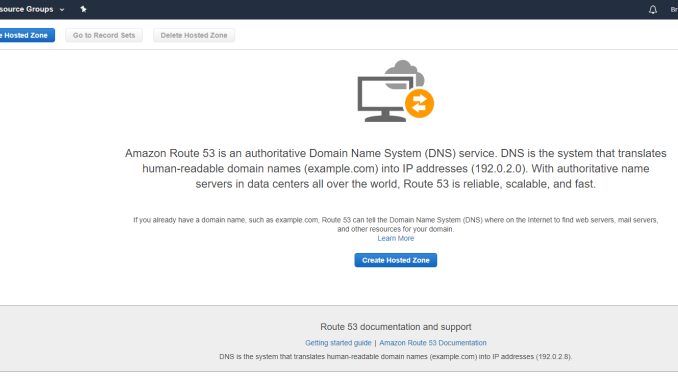Click the centered Create Hosted Zone button
Image resolution: width=678 pixels, height=381 pixels.
pyautogui.click(x=396, y=260)
